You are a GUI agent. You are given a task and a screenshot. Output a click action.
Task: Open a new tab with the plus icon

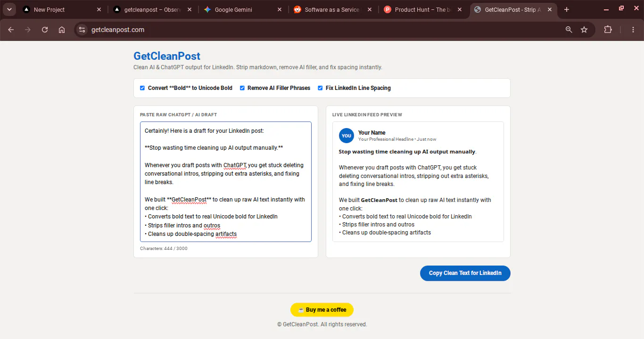[567, 9]
